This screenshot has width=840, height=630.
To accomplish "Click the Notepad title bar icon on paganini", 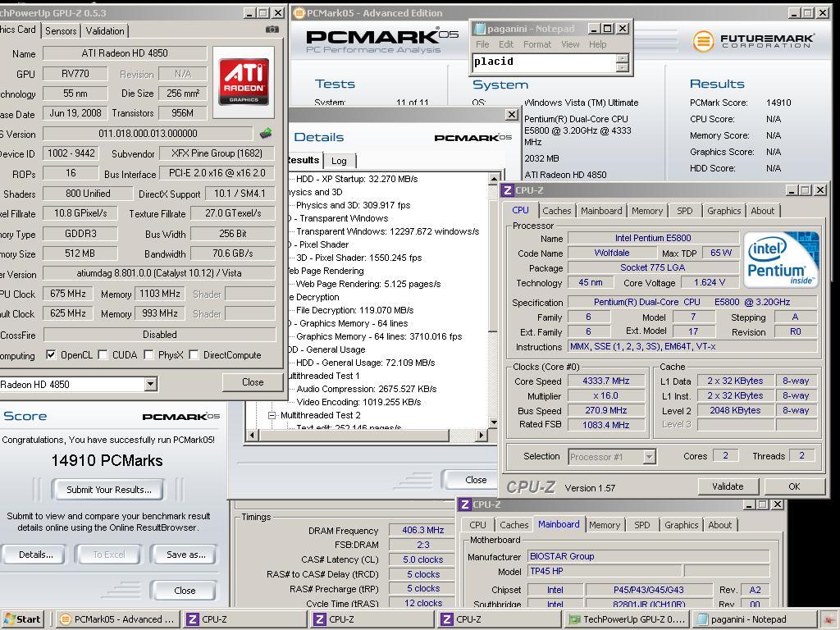I will click(480, 29).
